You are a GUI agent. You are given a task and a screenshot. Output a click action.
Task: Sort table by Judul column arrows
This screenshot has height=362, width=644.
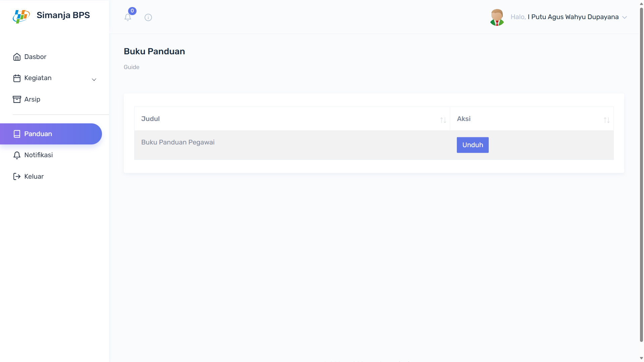[x=443, y=120]
